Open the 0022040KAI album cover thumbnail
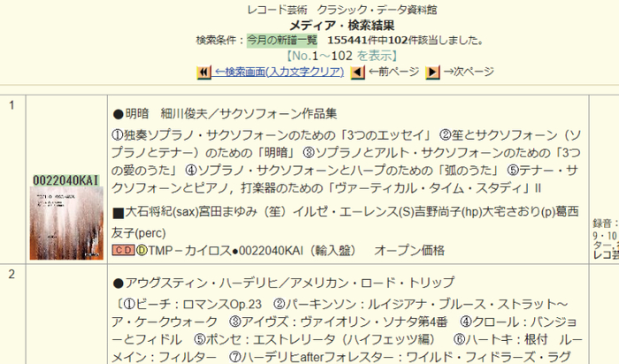This screenshot has width=619, height=364. [x=68, y=210]
